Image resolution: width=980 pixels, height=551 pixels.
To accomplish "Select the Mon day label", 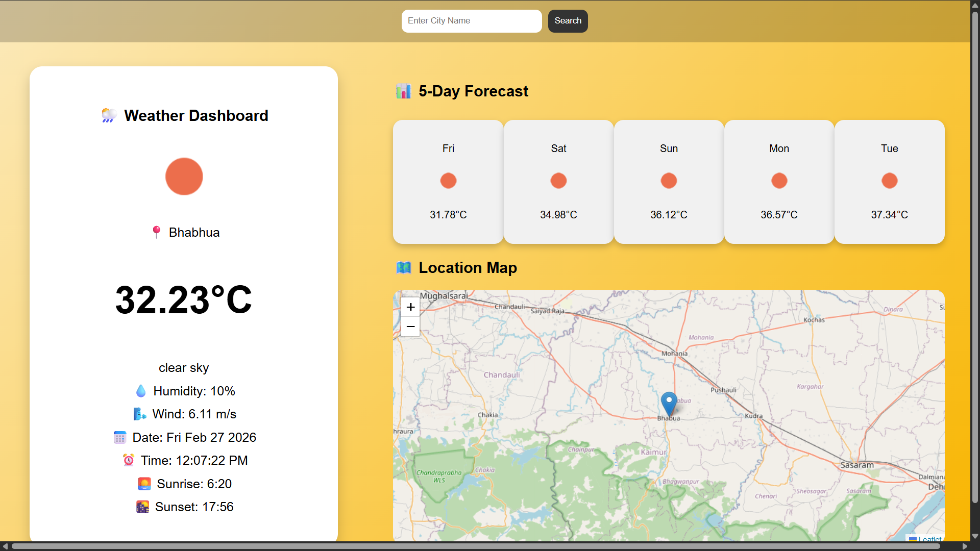I will [x=779, y=148].
